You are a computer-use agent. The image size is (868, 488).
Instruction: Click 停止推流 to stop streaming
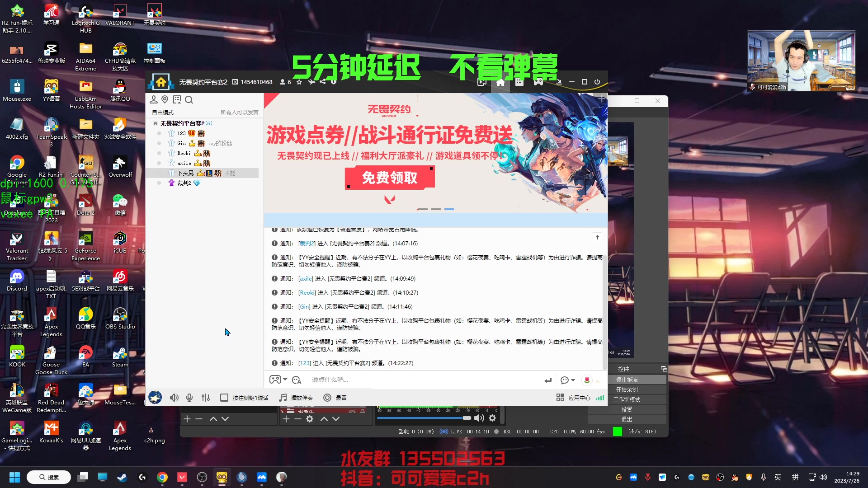click(x=627, y=380)
